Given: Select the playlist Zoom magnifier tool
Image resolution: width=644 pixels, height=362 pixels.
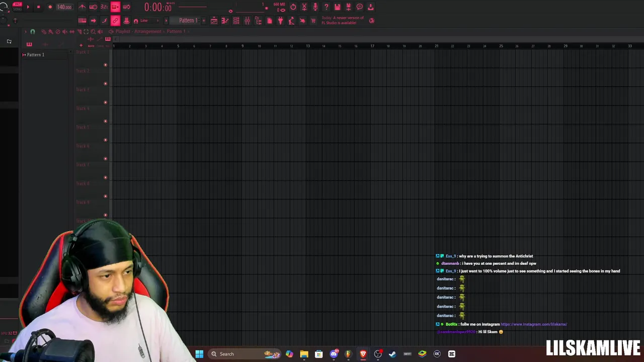Looking at the screenshot, I should pos(93,32).
